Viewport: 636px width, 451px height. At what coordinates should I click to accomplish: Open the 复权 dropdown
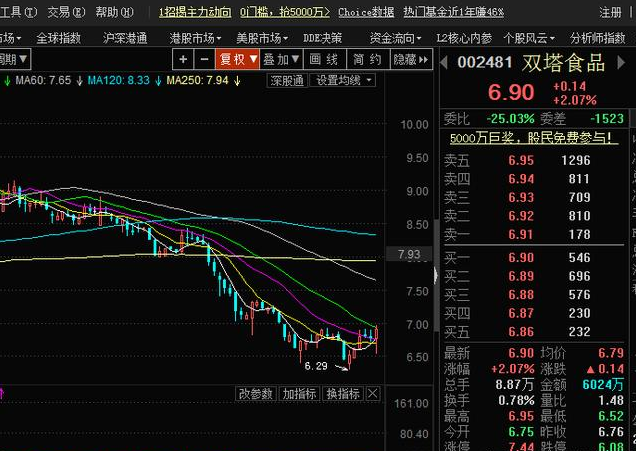pyautogui.click(x=239, y=60)
